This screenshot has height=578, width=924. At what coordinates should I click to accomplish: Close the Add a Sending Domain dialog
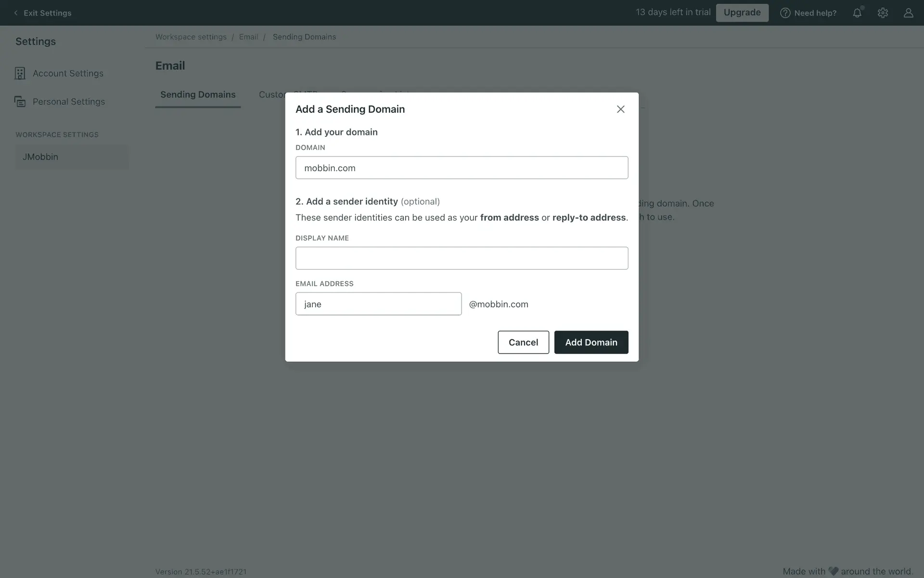pos(620,109)
